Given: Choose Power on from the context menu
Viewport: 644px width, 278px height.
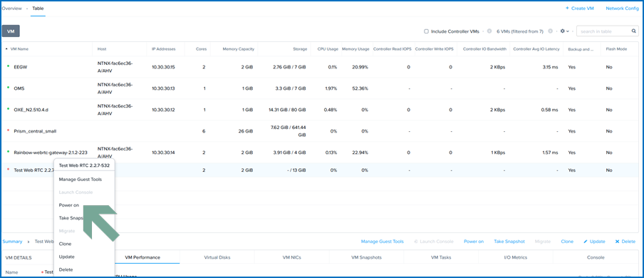Looking at the screenshot, I should click(x=69, y=205).
